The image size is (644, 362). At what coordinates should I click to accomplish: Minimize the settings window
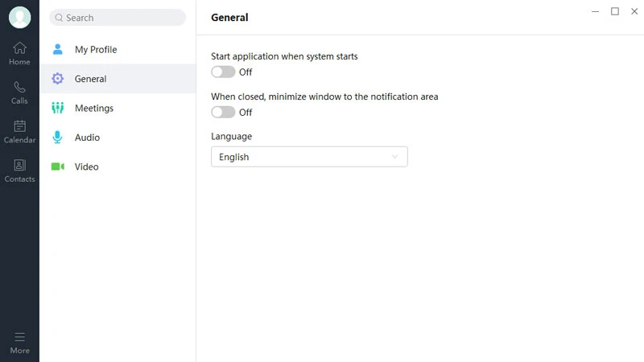click(596, 11)
